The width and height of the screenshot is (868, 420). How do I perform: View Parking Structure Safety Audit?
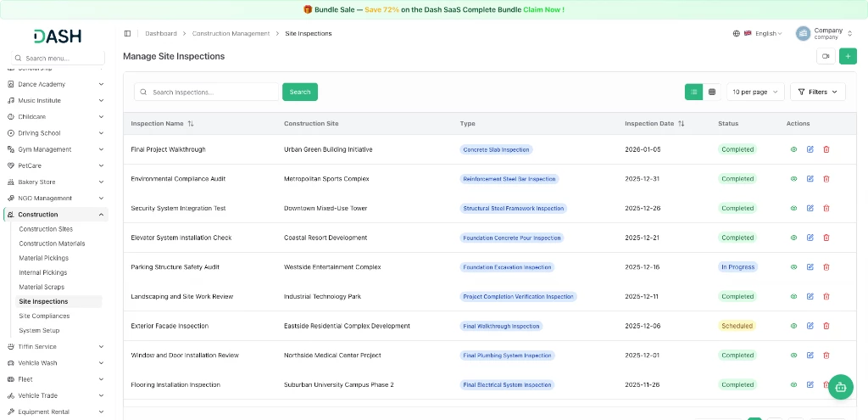point(793,267)
